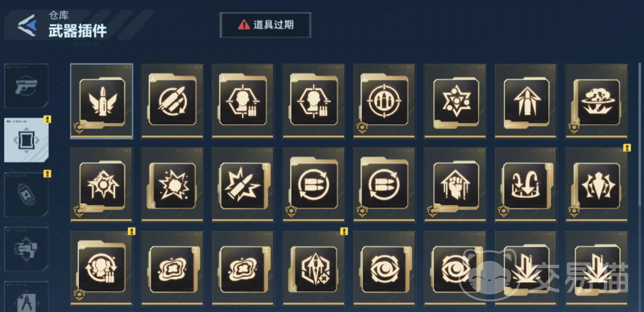Choose the first eye vision plugin
The image size is (644, 312).
coord(385,268)
